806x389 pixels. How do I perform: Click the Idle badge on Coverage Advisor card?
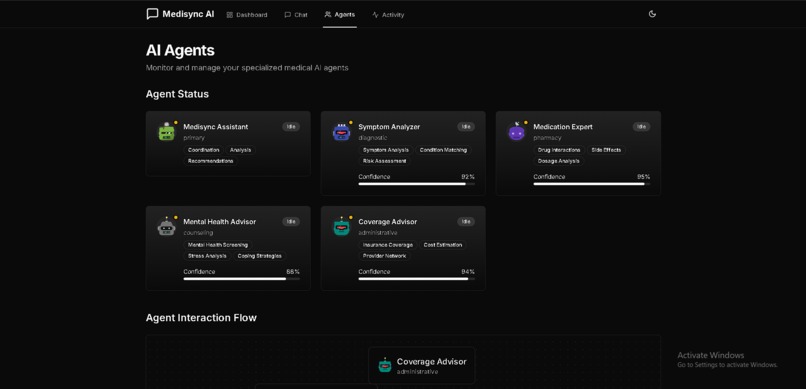466,221
